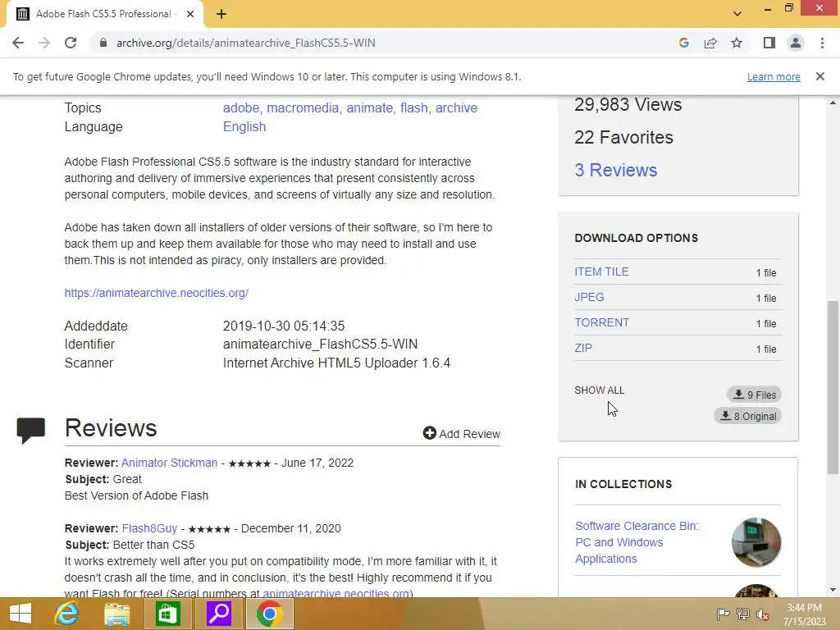Download the TORRENT option

pos(601,322)
